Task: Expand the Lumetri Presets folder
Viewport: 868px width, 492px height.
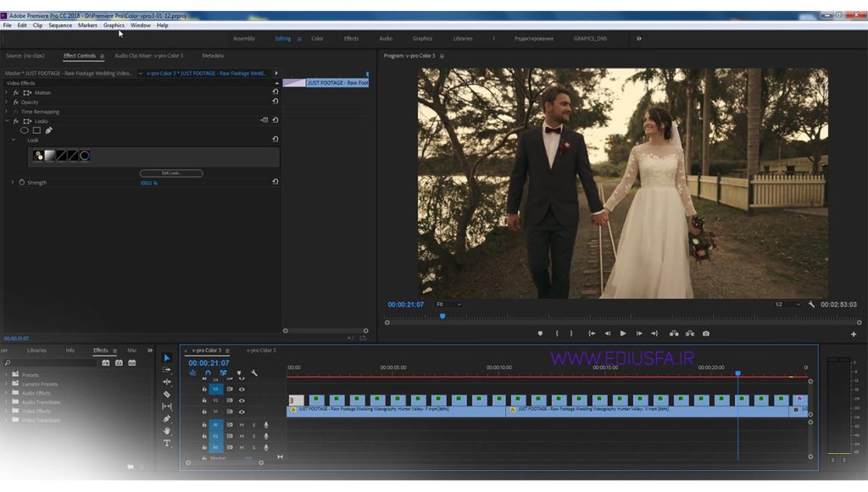Action: (x=7, y=384)
